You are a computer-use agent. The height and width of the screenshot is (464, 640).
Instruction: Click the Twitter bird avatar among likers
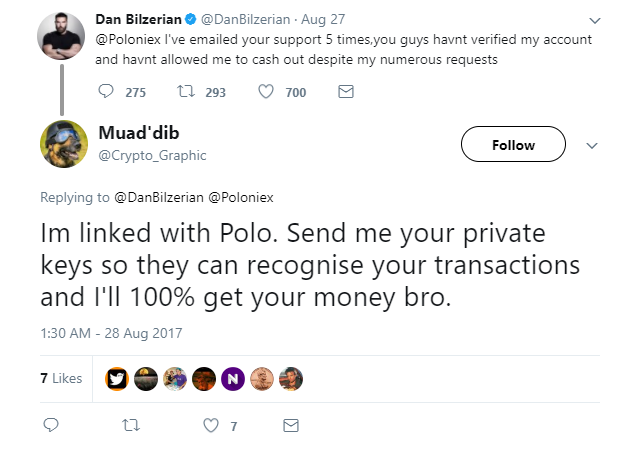[118, 378]
